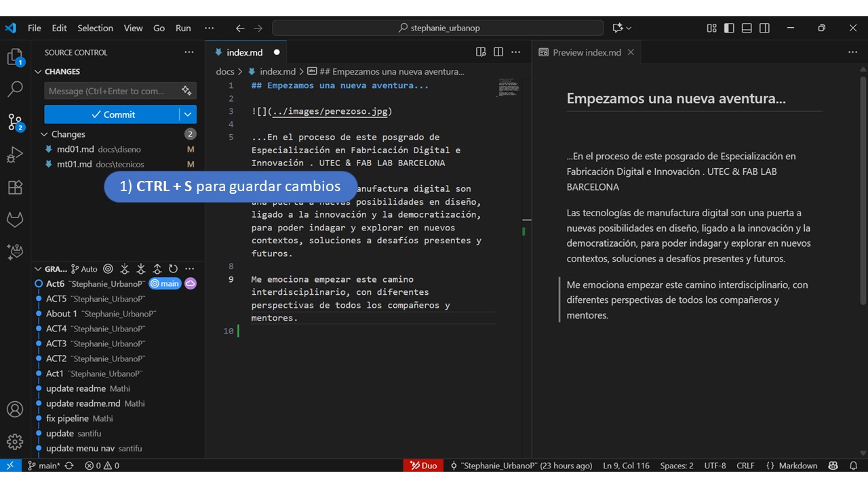This screenshot has height=488, width=868.
Task: Open Run and Debug view
Action: [15, 155]
